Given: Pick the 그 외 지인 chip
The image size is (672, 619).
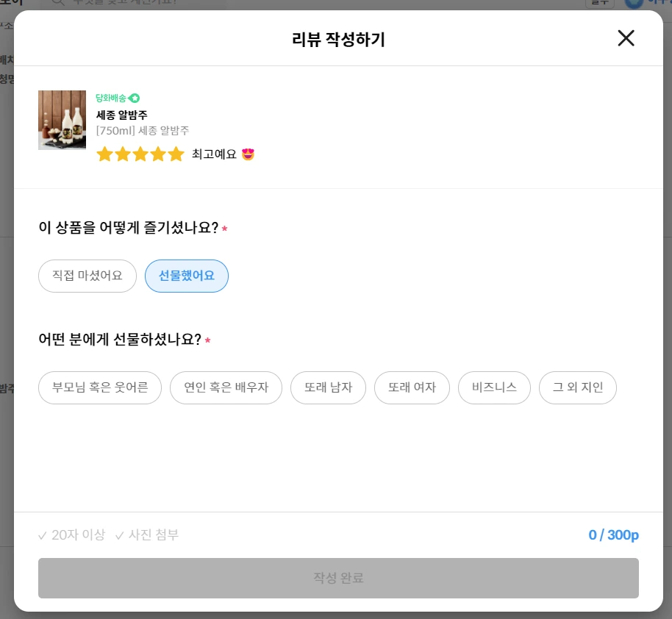Looking at the screenshot, I should pos(578,387).
